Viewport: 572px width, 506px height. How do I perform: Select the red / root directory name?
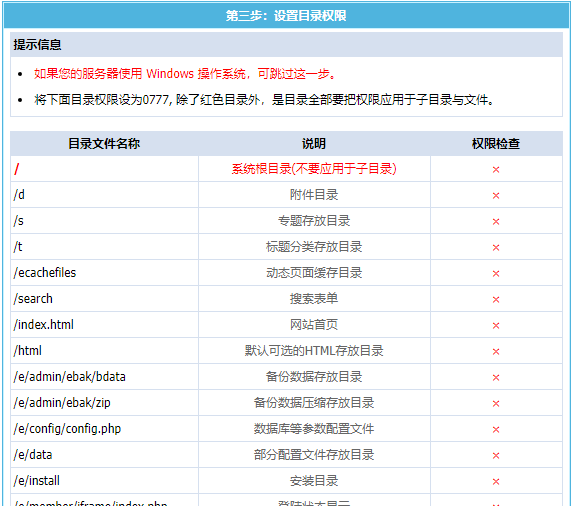[x=16, y=169]
